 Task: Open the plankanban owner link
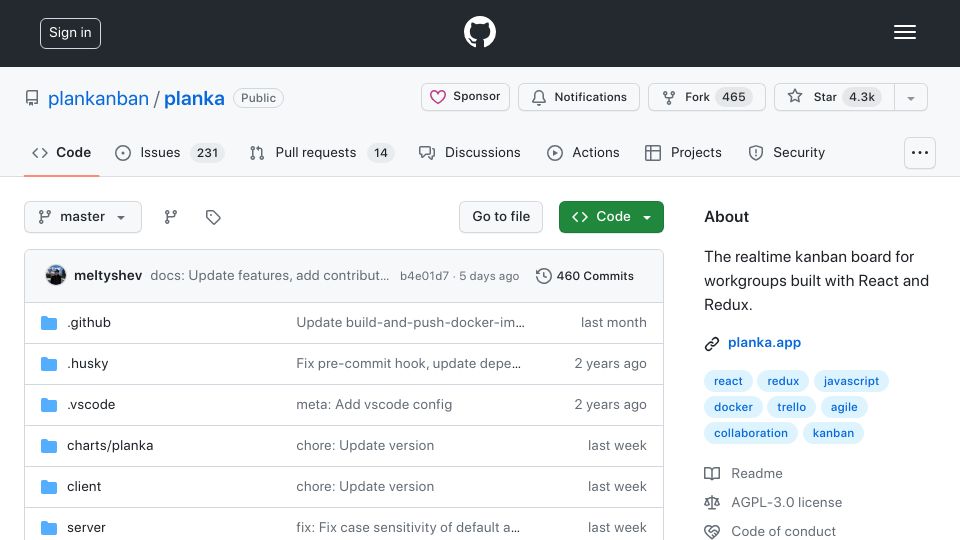[98, 98]
